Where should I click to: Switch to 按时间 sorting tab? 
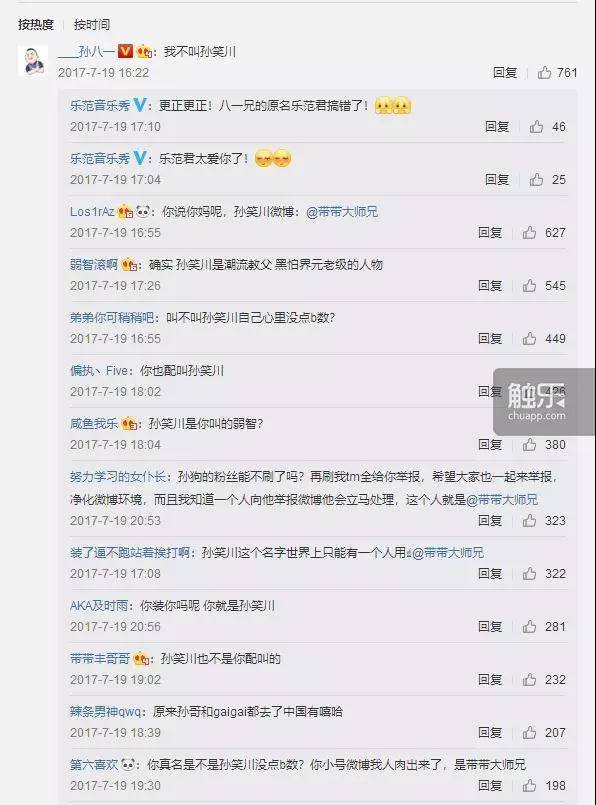92,25
